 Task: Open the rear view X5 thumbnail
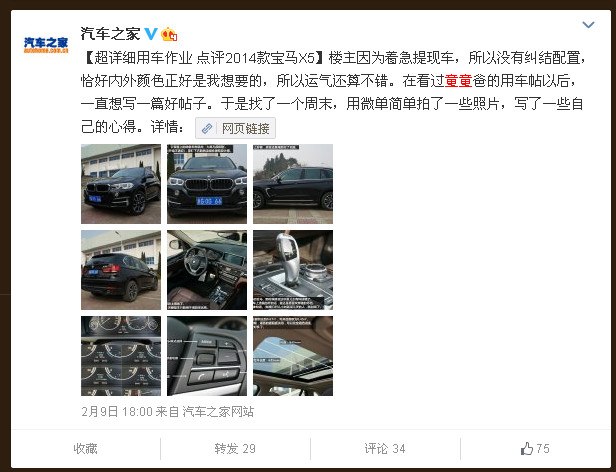[x=121, y=270]
